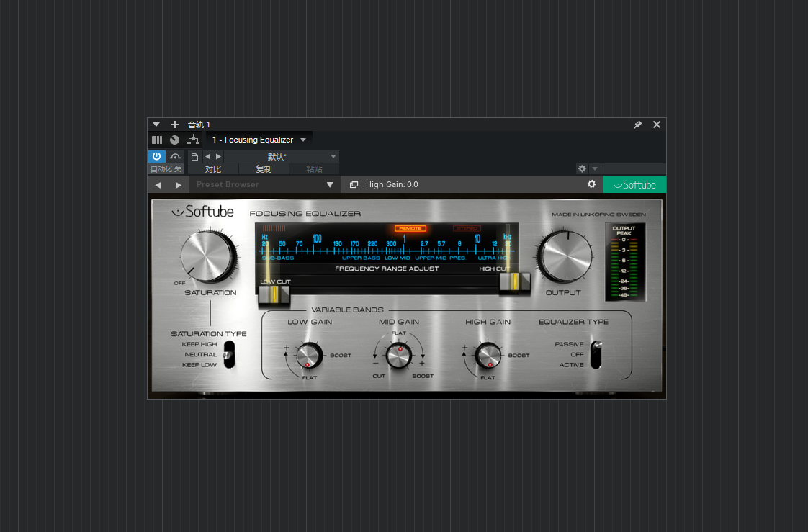The width and height of the screenshot is (808, 532).
Task: Toggle the blue plugin power button
Action: click(156, 156)
